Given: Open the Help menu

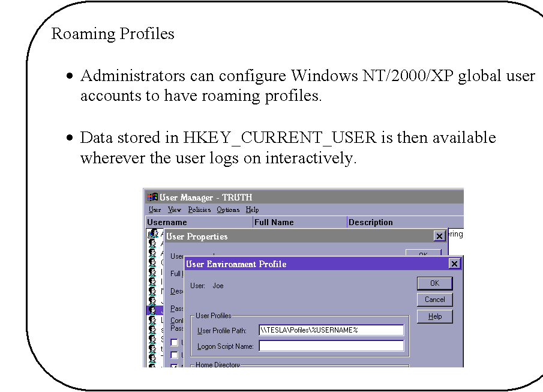Looking at the screenshot, I should pos(253,210).
